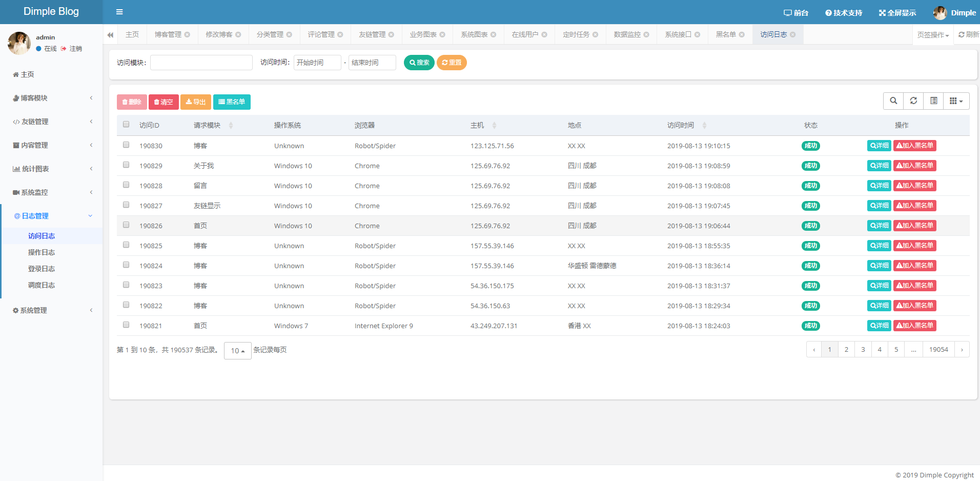The width and height of the screenshot is (980, 481).
Task: Click the Dimple user avatar in header
Action: [940, 13]
